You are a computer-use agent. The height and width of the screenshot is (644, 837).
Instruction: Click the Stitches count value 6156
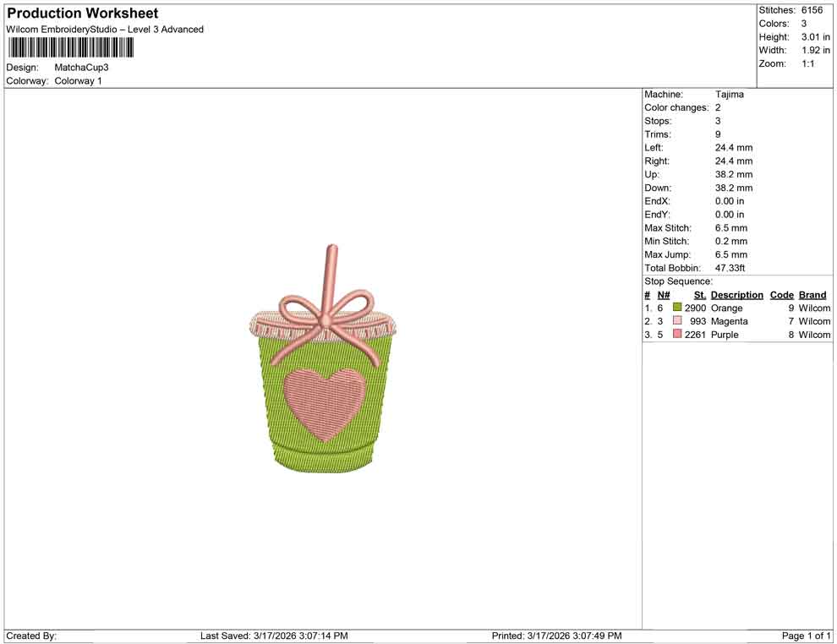coord(812,10)
